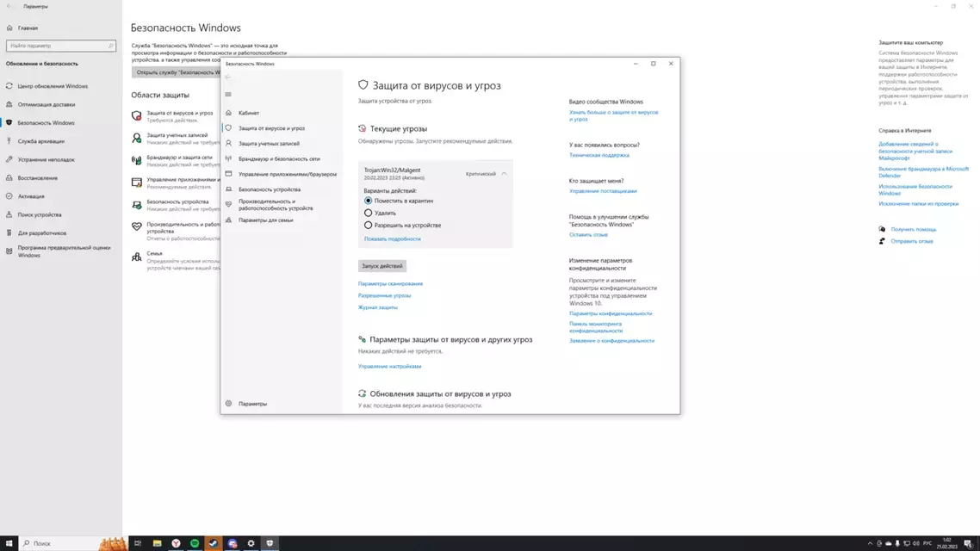Click 'Получить помощь' in Settings window
The image size is (980, 551).
(913, 229)
